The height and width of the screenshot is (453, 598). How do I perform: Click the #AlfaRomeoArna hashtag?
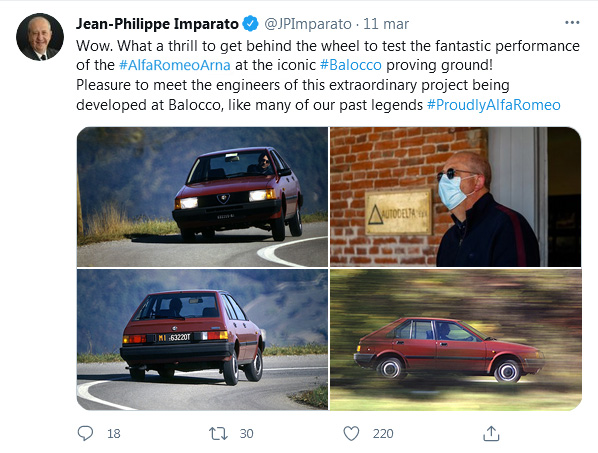(175, 65)
